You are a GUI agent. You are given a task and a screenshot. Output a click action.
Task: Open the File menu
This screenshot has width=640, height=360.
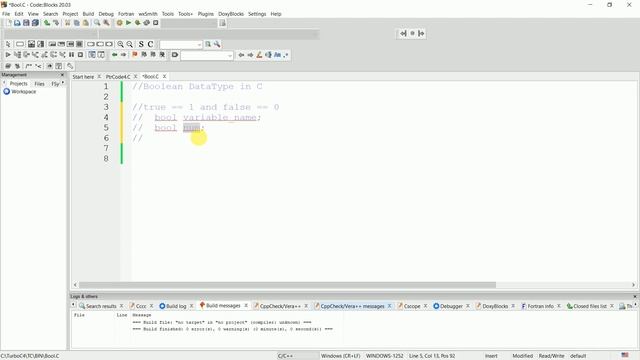[x=6, y=14]
